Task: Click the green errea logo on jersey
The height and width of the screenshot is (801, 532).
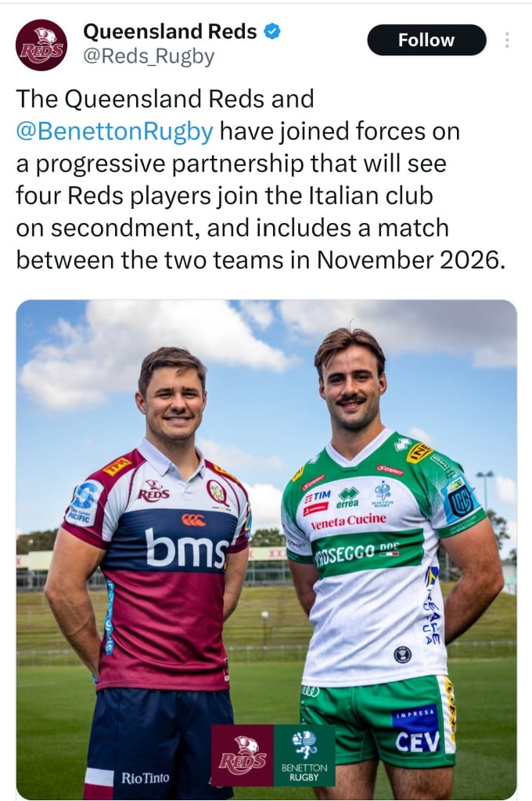Action: (x=347, y=498)
